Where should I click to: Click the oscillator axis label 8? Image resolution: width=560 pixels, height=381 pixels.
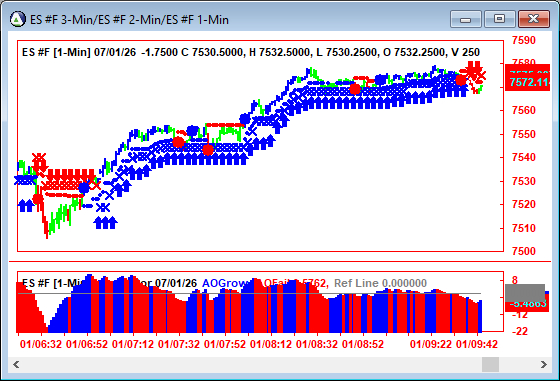pos(515,280)
